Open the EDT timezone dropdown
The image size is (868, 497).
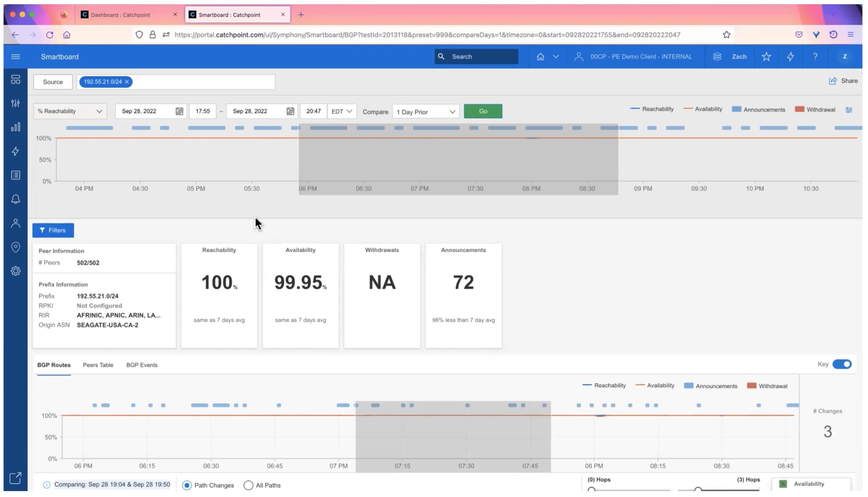click(x=341, y=111)
